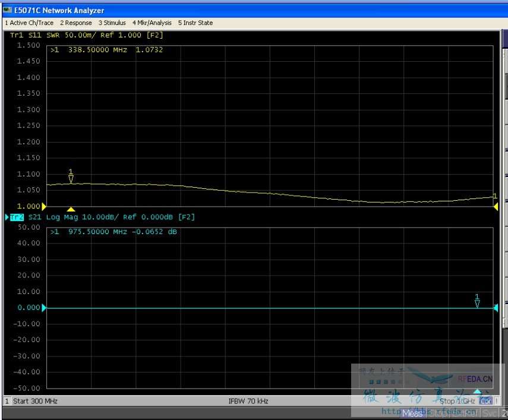Click the cyan reference arrow on right edge
508x420 pixels.
coord(496,308)
